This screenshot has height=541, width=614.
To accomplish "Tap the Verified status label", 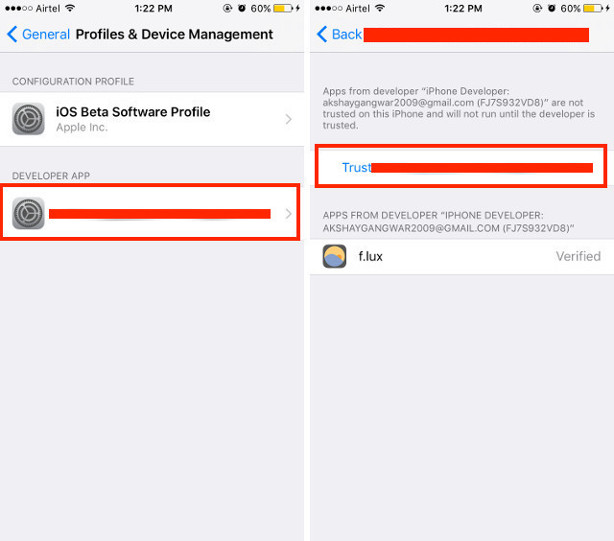I will (x=578, y=256).
